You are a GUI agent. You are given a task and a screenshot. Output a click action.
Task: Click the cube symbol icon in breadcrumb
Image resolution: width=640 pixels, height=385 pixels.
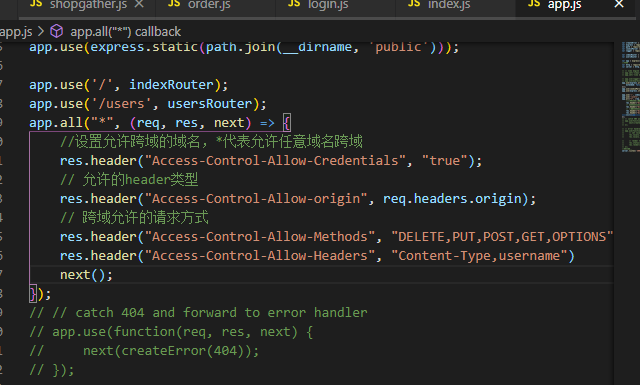tap(56, 31)
